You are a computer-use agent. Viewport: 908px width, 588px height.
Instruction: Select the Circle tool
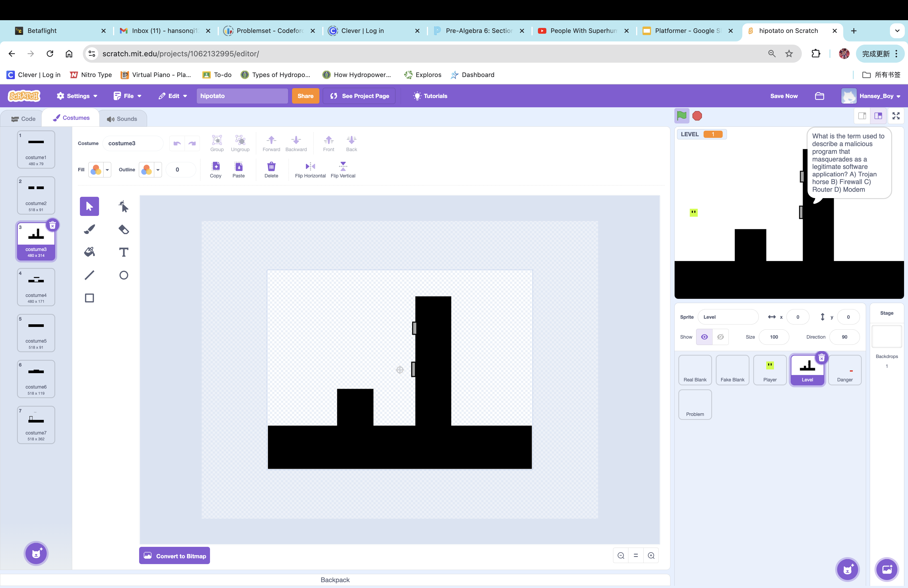(x=124, y=275)
